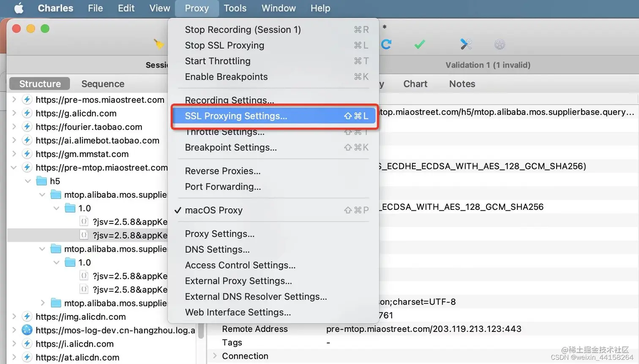Image resolution: width=639 pixels, height=364 pixels.
Task: Expand the https://g.alicdn.com node
Action: point(14,113)
